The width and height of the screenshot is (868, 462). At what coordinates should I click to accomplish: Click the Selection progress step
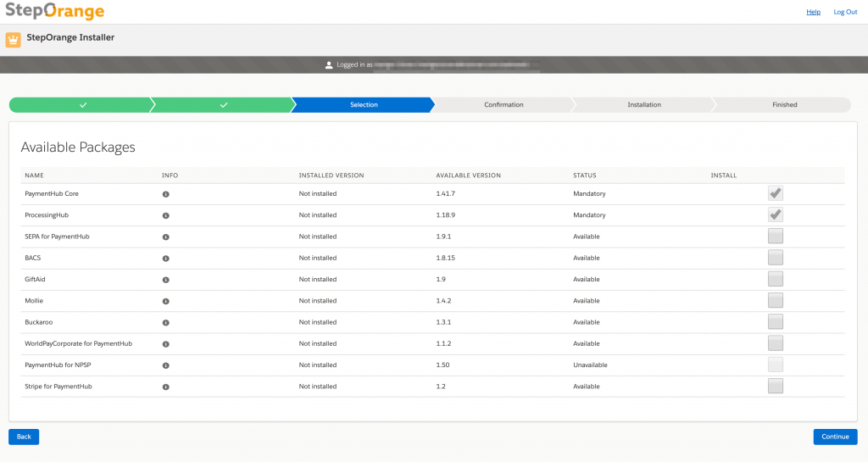[364, 105]
